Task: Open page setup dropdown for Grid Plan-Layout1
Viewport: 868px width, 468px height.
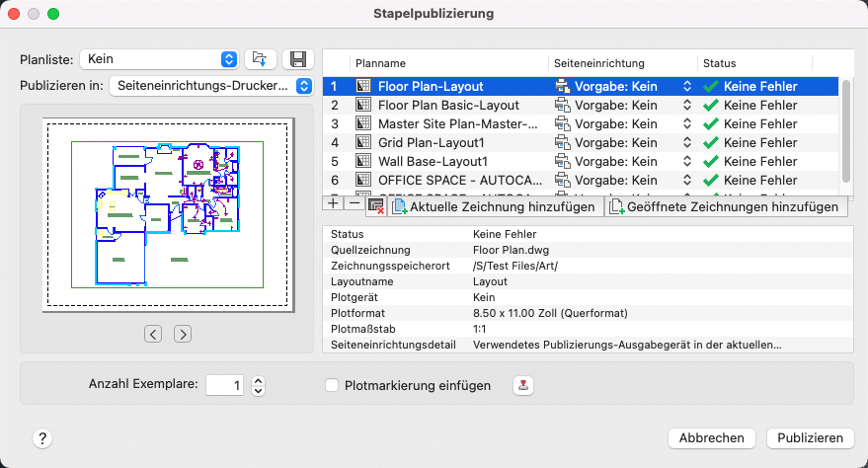Action: [x=687, y=143]
